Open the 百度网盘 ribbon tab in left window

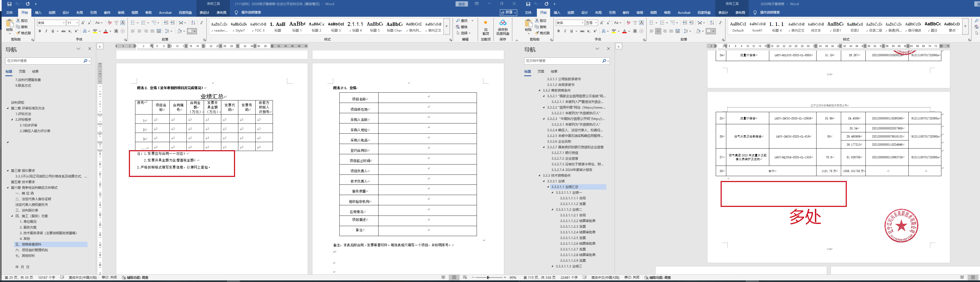(185, 12)
